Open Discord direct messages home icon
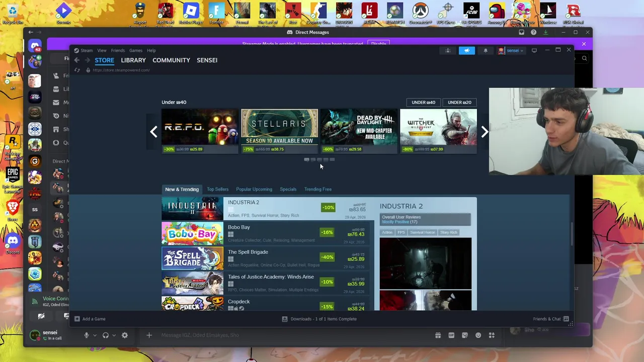Screen dimensions: 644x362 tap(35, 46)
